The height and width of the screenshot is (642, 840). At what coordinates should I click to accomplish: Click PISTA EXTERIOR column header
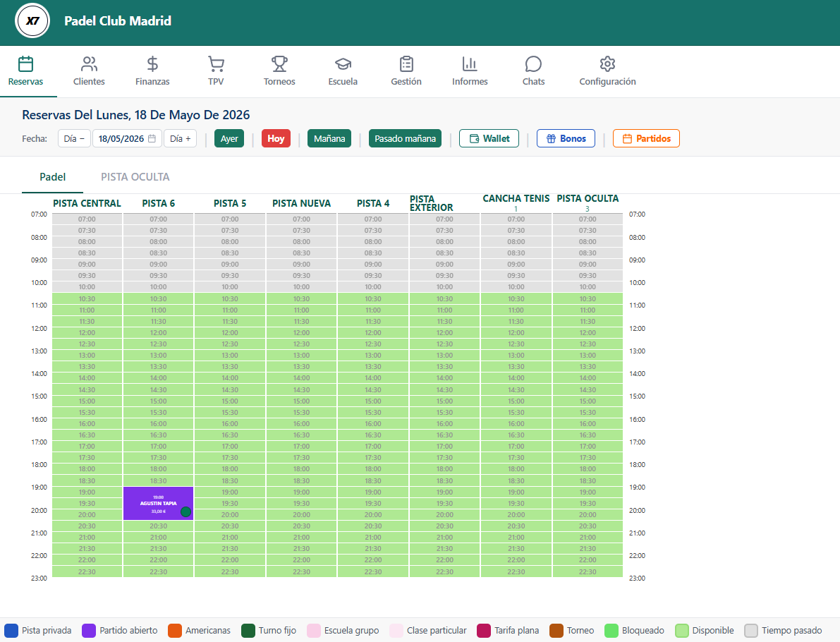click(x=432, y=203)
